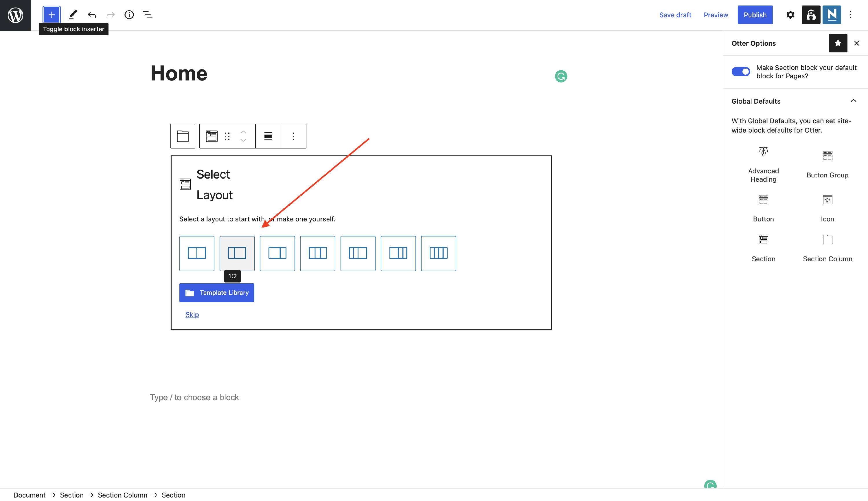Open the document Details info icon

(x=129, y=15)
